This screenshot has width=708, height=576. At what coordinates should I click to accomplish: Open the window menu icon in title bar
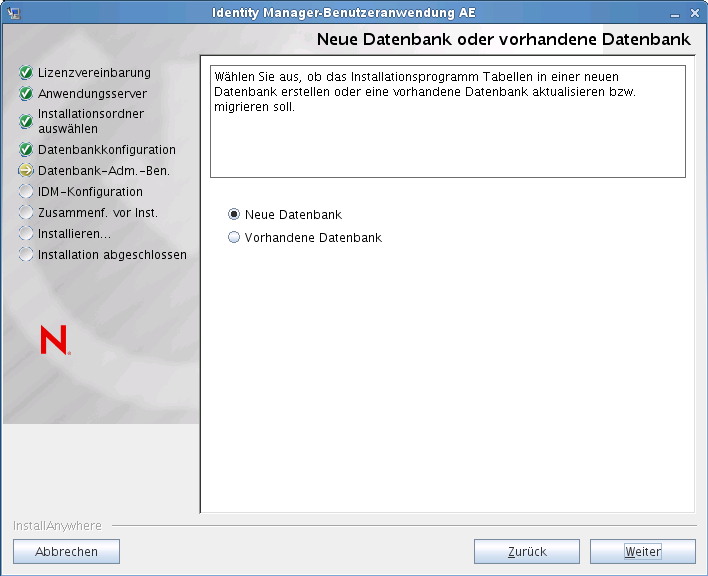pos(14,13)
